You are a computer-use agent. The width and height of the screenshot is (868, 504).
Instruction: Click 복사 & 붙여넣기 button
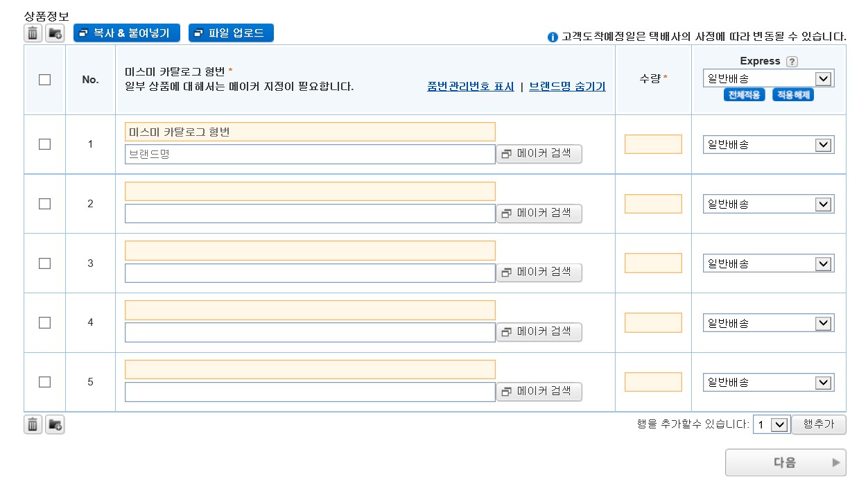[126, 33]
